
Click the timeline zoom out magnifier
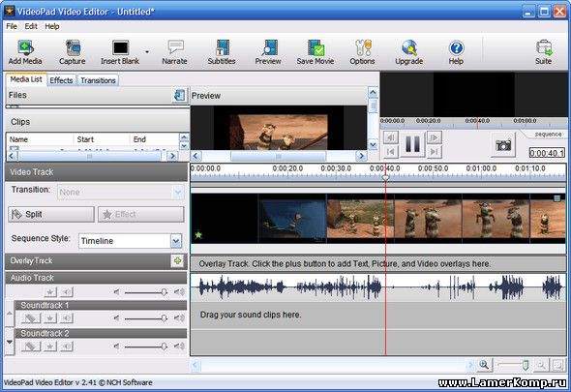point(541,365)
